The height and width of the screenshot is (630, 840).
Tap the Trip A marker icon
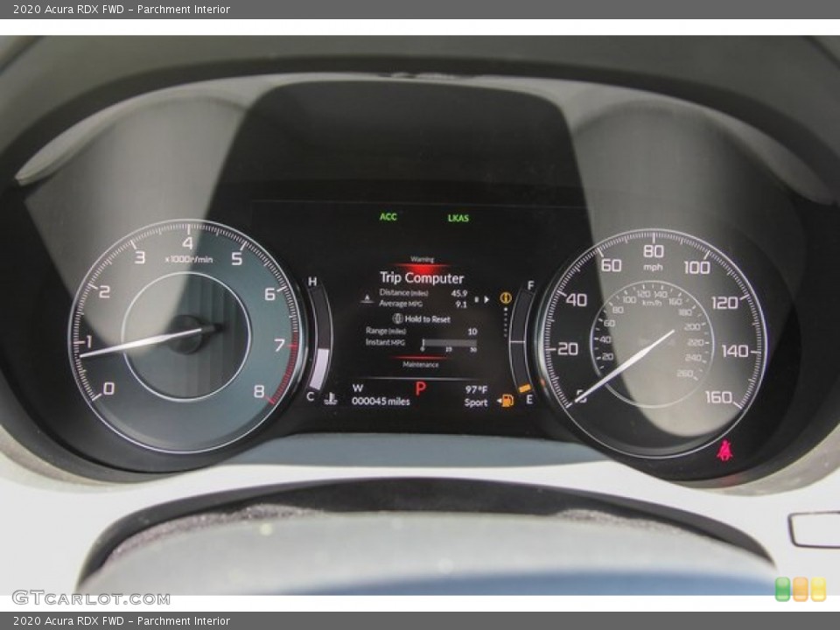click(367, 298)
